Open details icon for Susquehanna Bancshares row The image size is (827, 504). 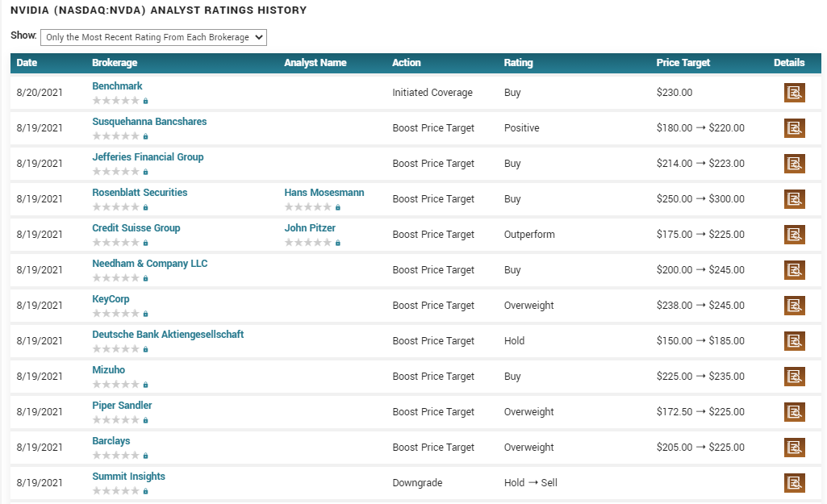pyautogui.click(x=794, y=128)
